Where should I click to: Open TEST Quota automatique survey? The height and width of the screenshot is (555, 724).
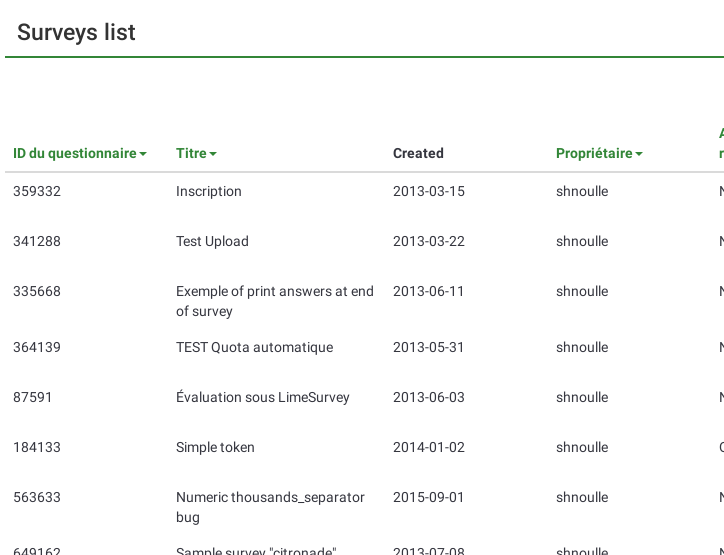point(254,347)
